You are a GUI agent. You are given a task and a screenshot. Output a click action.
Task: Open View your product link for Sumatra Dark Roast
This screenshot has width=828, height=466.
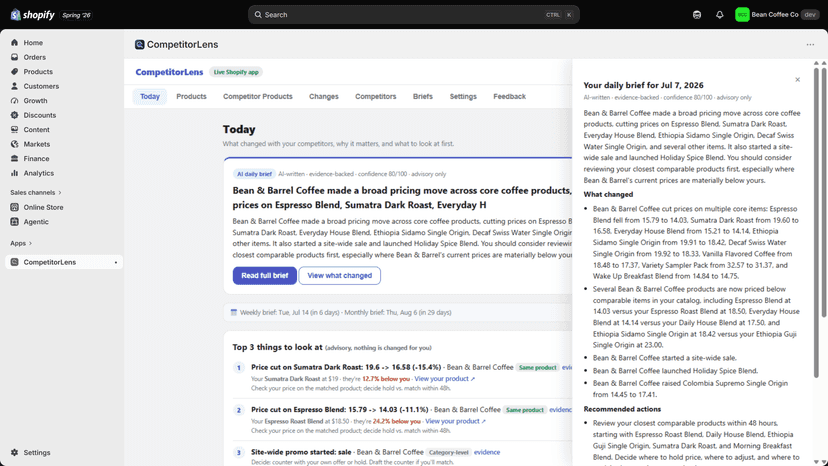coord(445,379)
